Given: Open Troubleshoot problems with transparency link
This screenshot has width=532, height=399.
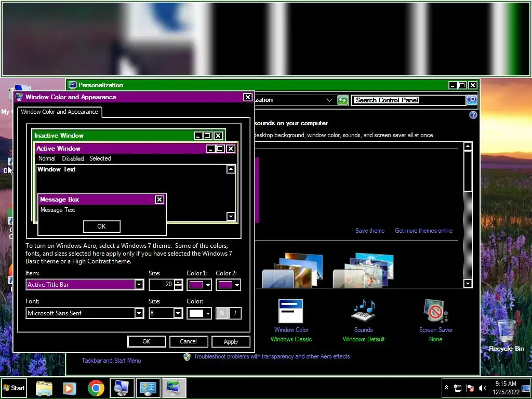Looking at the screenshot, I should pyautogui.click(x=272, y=356).
